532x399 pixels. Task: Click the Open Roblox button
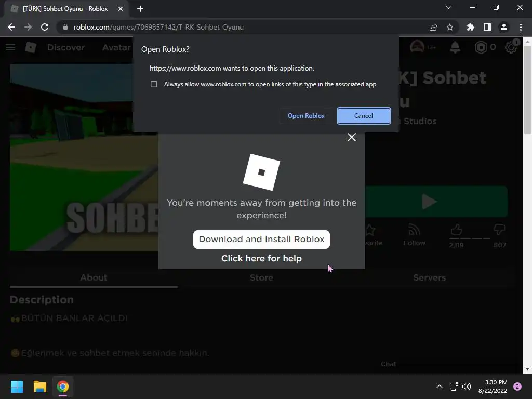click(x=306, y=116)
